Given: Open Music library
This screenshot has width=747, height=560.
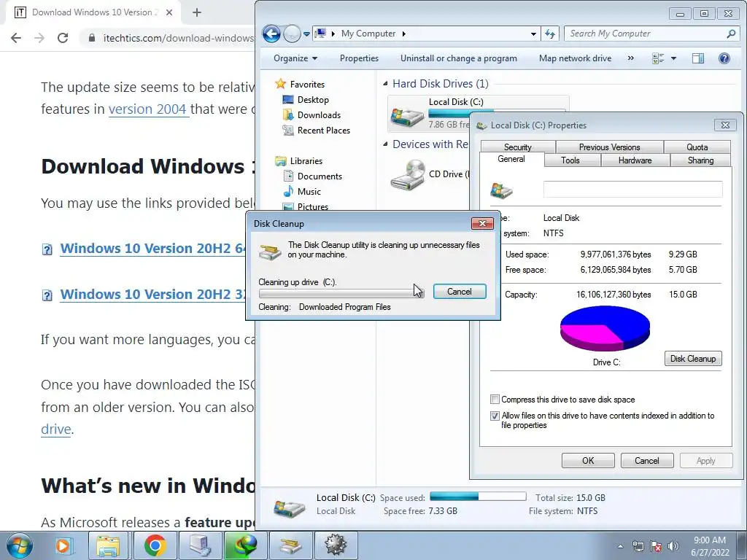Looking at the screenshot, I should click(x=309, y=192).
